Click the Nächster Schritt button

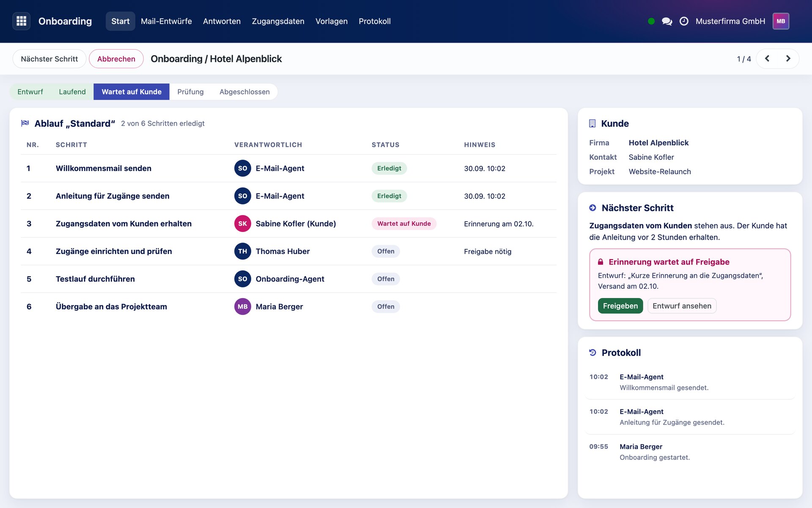(x=49, y=59)
